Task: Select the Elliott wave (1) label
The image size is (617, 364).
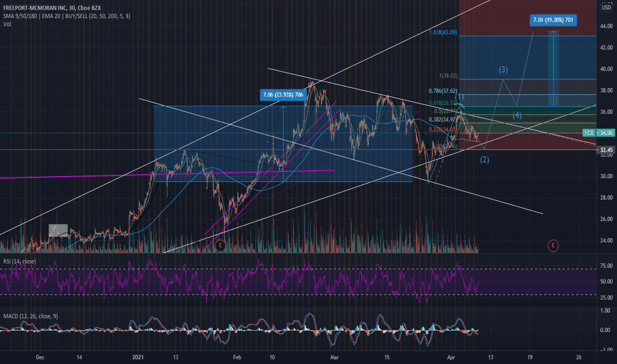Action: pos(459,97)
